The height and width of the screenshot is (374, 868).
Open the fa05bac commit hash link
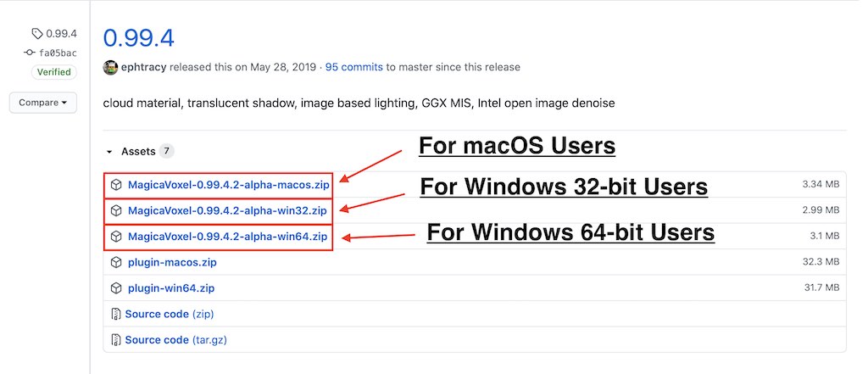(x=58, y=53)
